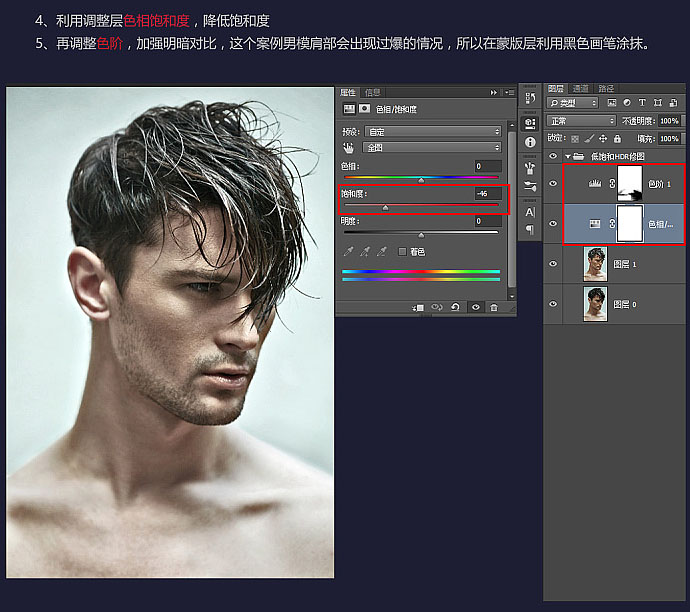690x612 pixels.
Task: Hide the 色阶 1 layer
Action: point(553,183)
